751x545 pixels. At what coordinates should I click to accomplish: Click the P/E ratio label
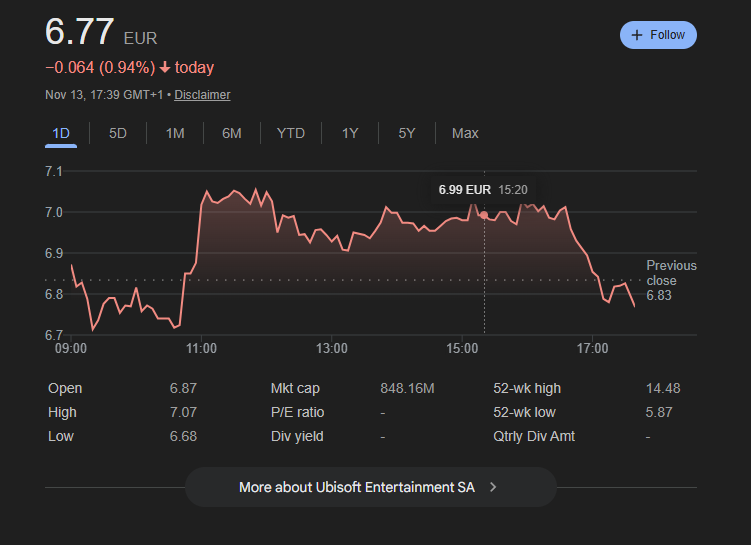click(x=297, y=412)
